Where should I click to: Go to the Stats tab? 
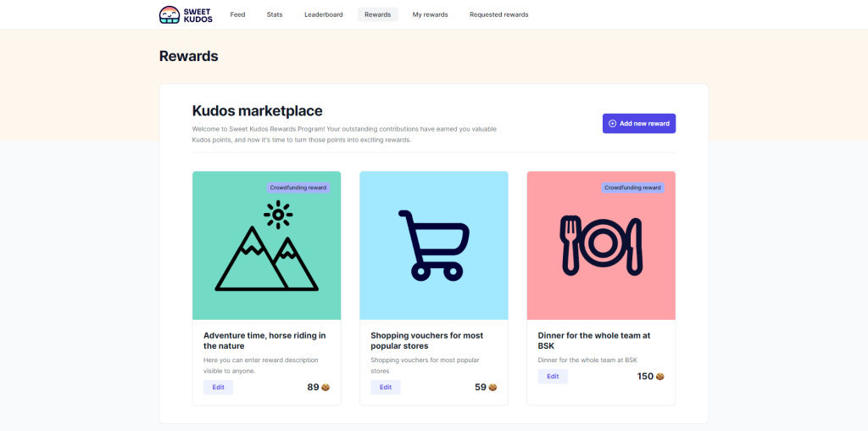coord(275,14)
